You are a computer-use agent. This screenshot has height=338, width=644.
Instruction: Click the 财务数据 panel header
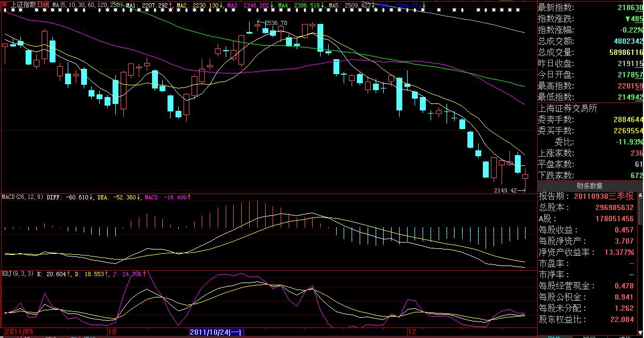coord(589,186)
